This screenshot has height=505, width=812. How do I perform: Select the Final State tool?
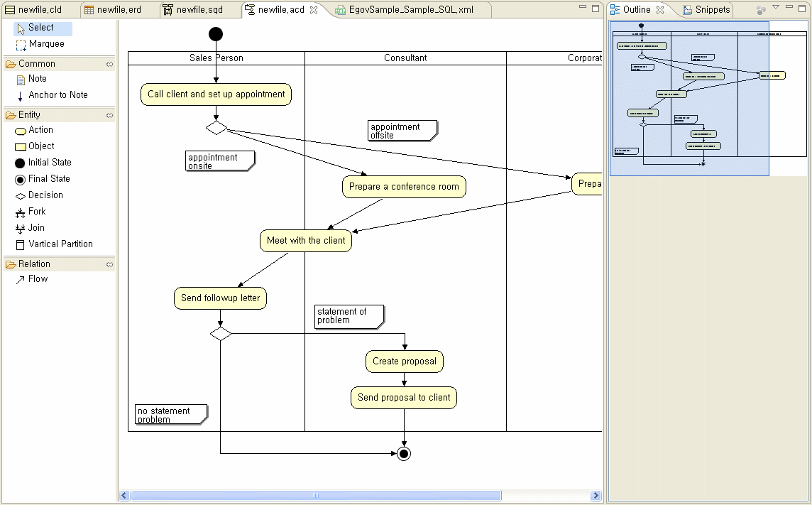pos(48,179)
